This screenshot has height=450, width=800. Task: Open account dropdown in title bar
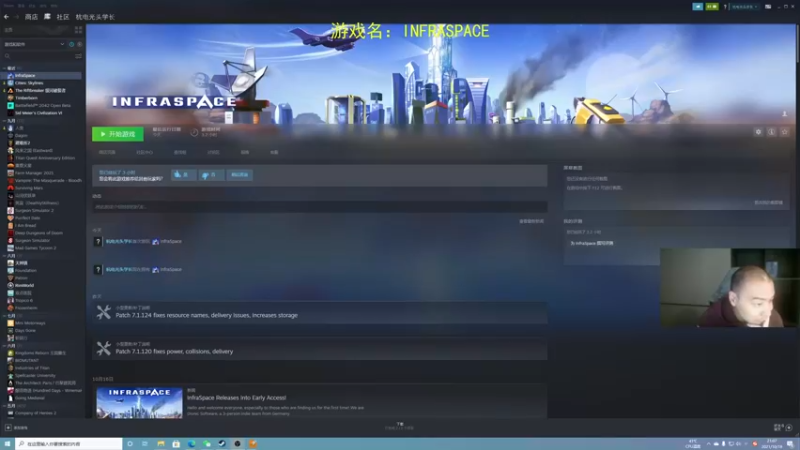[744, 7]
